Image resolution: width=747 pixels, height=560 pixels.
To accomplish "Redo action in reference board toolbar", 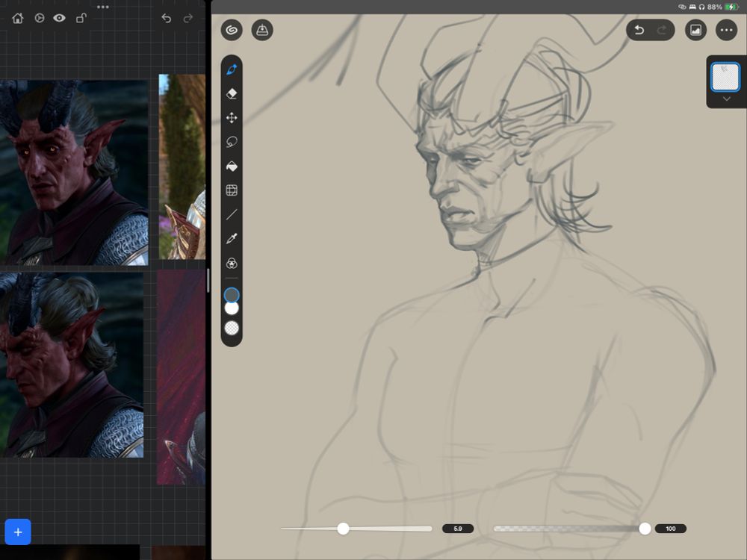I will [x=188, y=18].
